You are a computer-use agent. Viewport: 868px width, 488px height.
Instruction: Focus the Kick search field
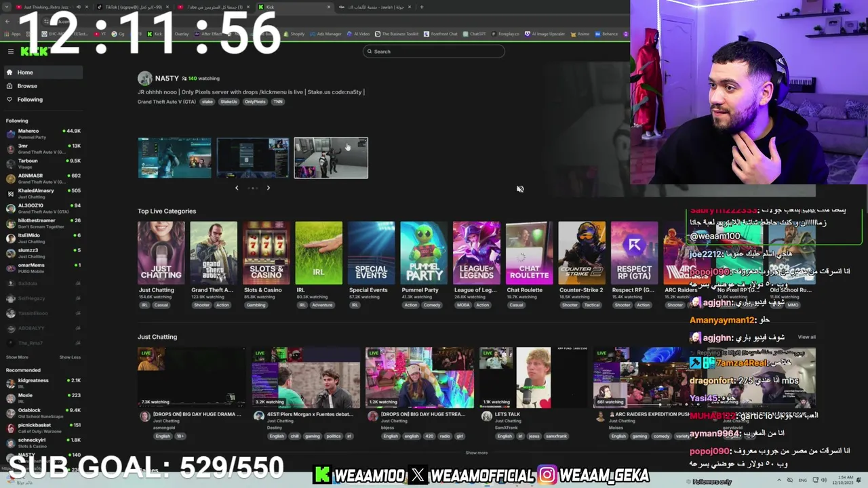coord(434,52)
